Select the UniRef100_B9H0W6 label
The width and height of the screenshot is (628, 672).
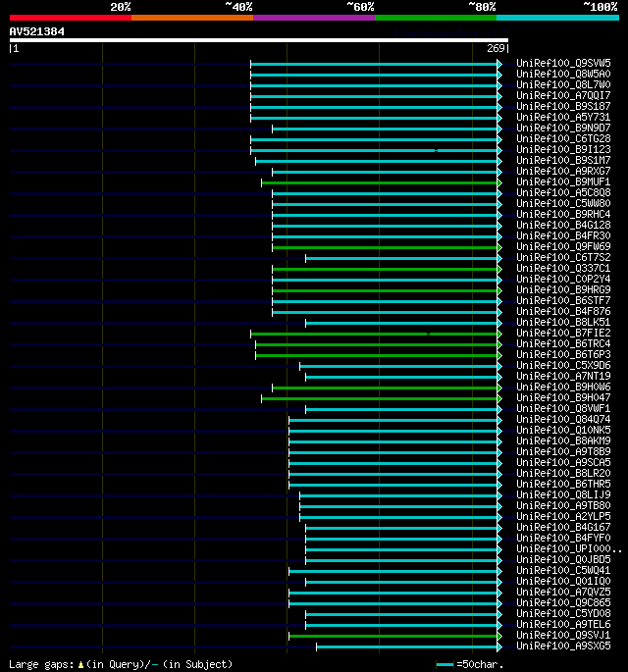coord(563,387)
